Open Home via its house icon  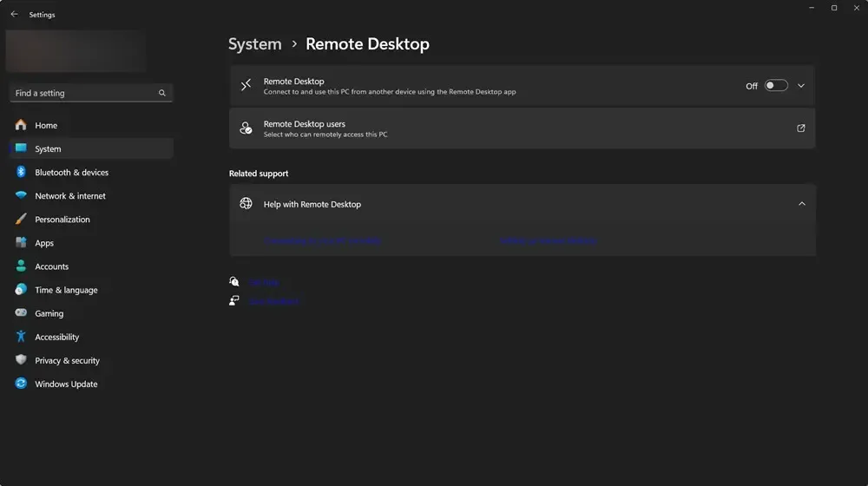(21, 125)
